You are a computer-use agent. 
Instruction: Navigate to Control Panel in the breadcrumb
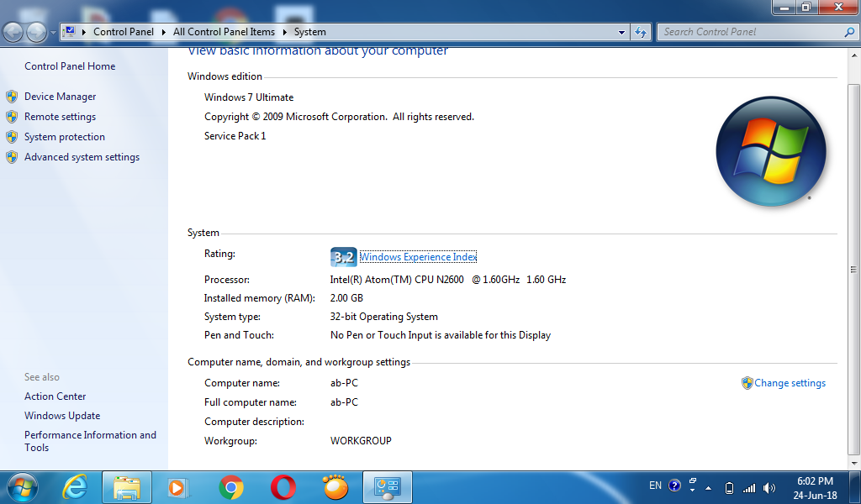click(x=124, y=32)
